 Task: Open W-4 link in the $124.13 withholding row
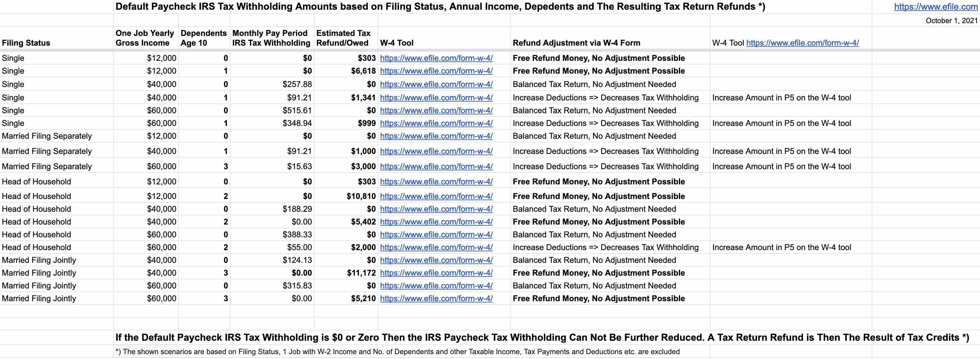click(x=436, y=260)
